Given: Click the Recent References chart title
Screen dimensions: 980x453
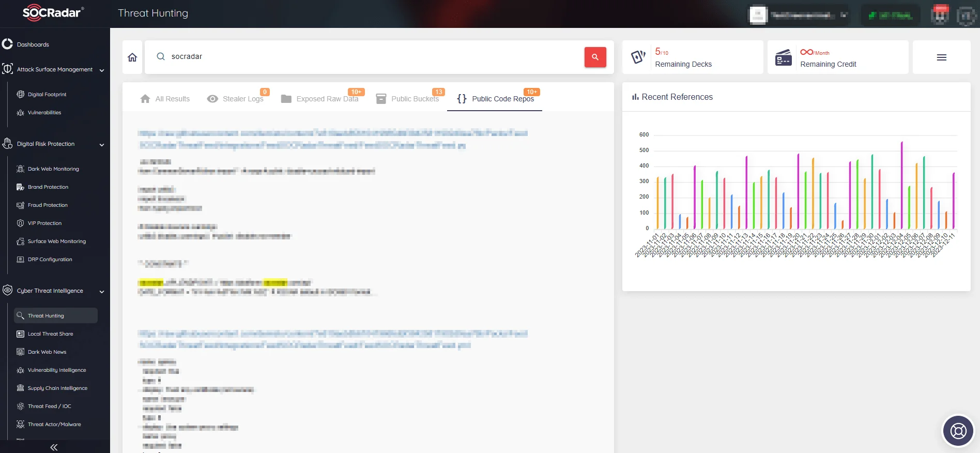Looking at the screenshot, I should (677, 97).
